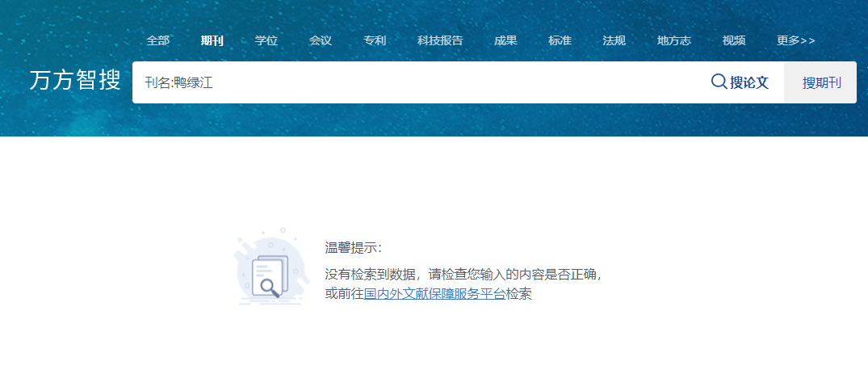The image size is (868, 374).
Task: Expand the 更多>> categories menu
Action: [x=796, y=40]
